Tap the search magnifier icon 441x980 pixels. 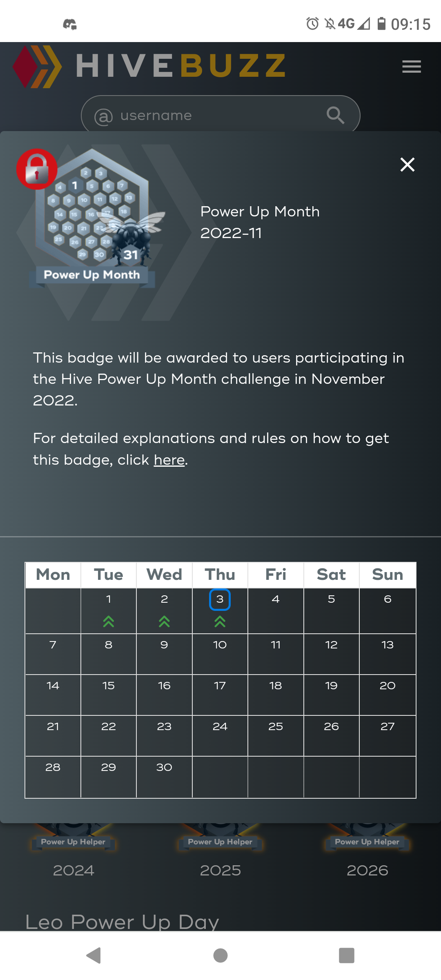pyautogui.click(x=335, y=115)
